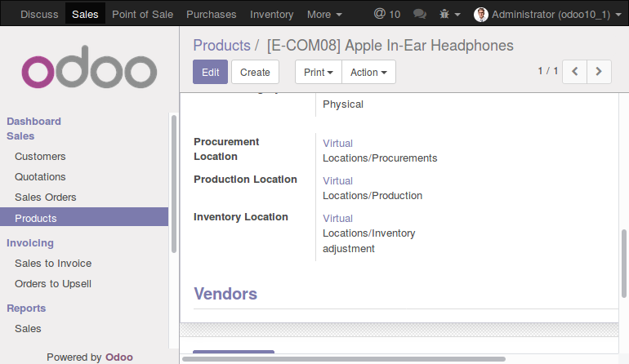Image resolution: width=629 pixels, height=364 pixels.
Task: Click the Edit button
Action: pos(210,72)
